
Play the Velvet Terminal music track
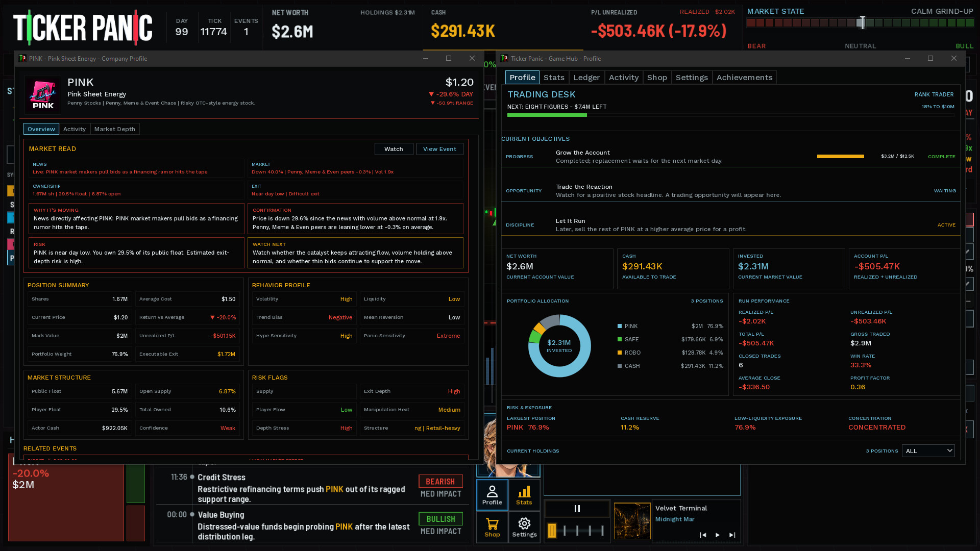coord(717,535)
